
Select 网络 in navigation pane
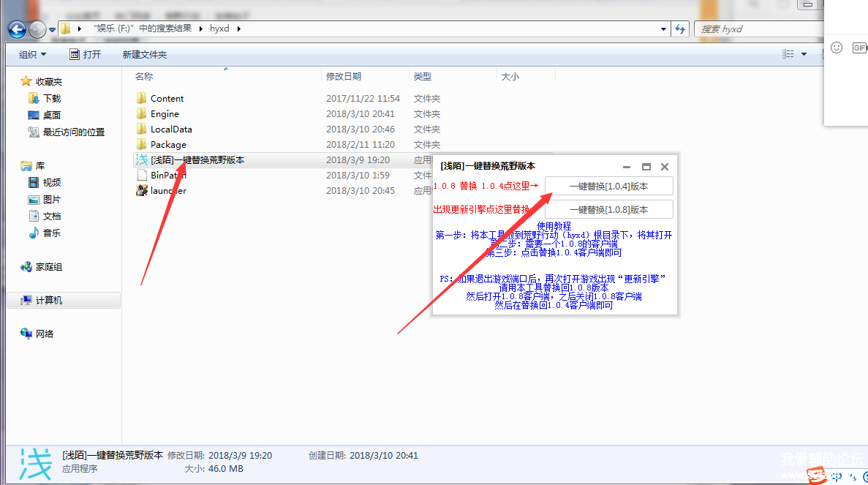pyautogui.click(x=45, y=334)
